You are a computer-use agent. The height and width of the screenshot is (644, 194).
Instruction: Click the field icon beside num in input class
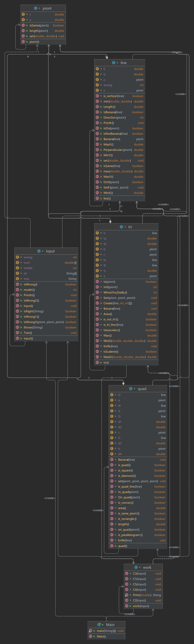pos(17,262)
